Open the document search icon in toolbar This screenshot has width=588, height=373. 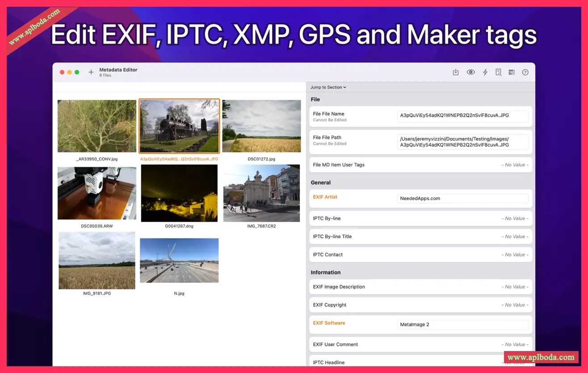pyautogui.click(x=498, y=72)
